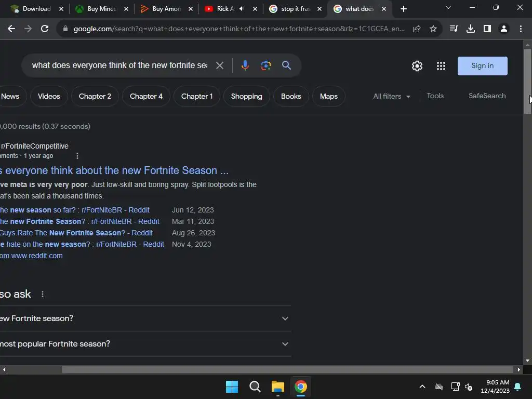Select the Chapter 1 filter chip

coord(197,96)
